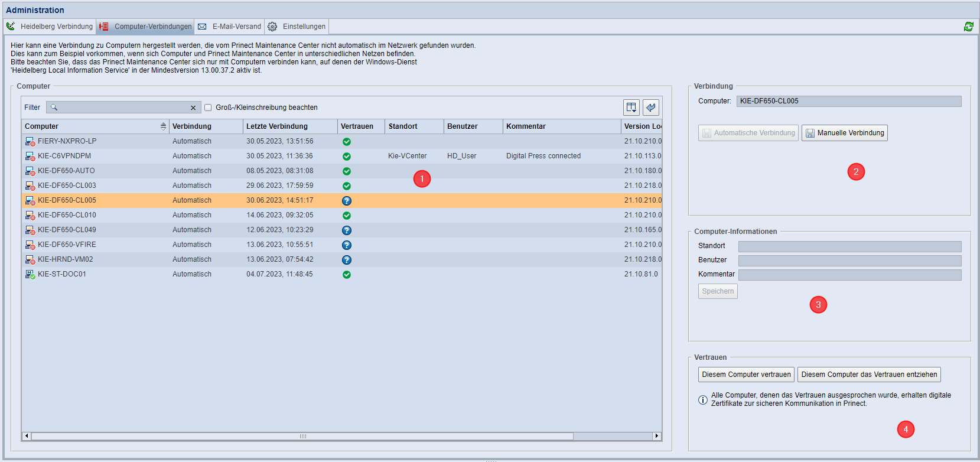Click the computer icon of KIE-DF650-CL010
The width and height of the screenshot is (980, 462).
(x=30, y=216)
